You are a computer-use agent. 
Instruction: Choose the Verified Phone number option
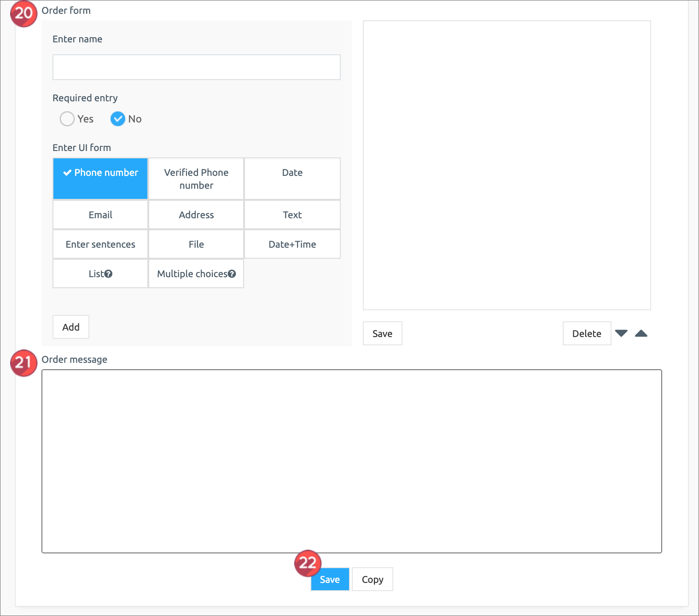(x=196, y=179)
